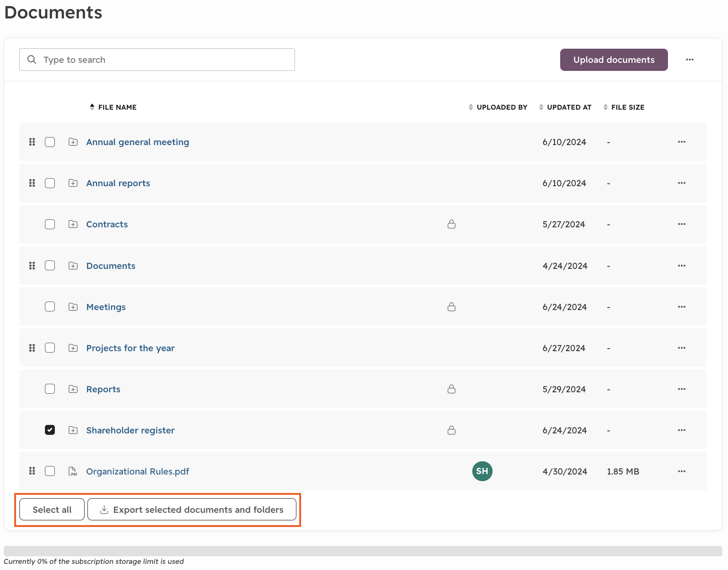Click the drag handle for Documents folder row
728x570 pixels.
[32, 266]
